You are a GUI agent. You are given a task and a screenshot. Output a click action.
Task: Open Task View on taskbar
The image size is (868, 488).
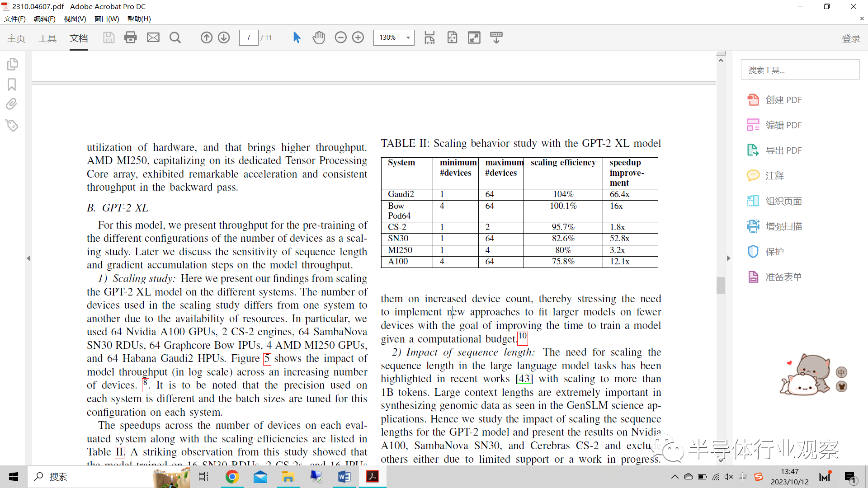[x=203, y=477]
